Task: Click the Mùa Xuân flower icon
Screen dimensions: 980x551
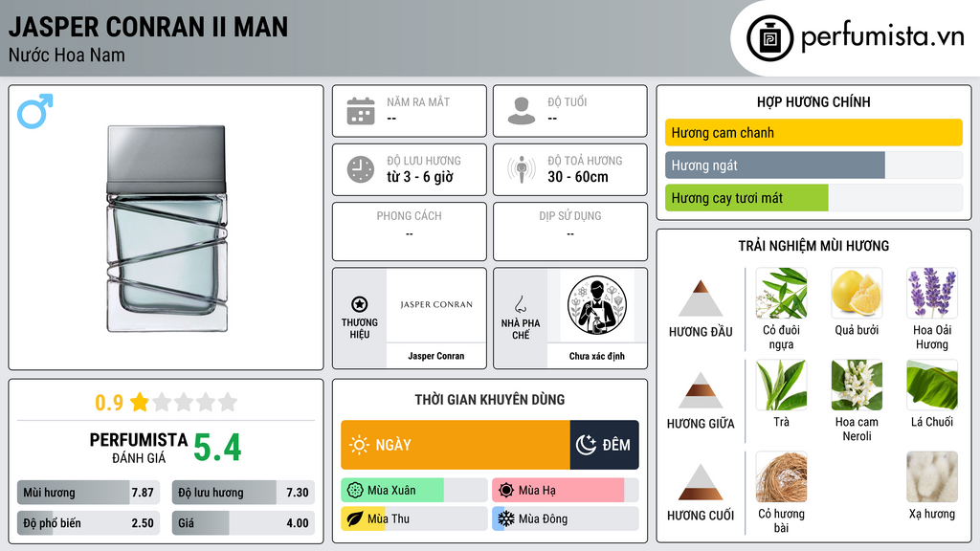Action: coord(355,491)
